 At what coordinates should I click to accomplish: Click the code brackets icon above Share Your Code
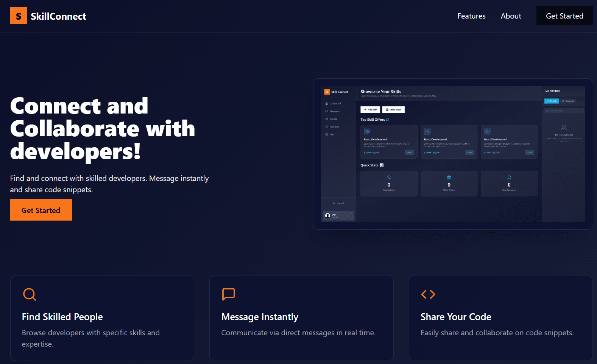point(428,294)
